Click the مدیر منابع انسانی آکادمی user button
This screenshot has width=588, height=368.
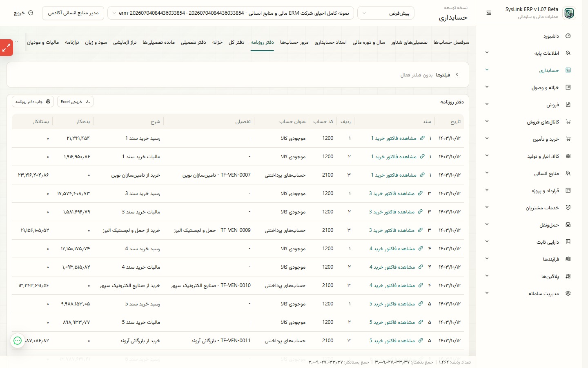pos(73,13)
